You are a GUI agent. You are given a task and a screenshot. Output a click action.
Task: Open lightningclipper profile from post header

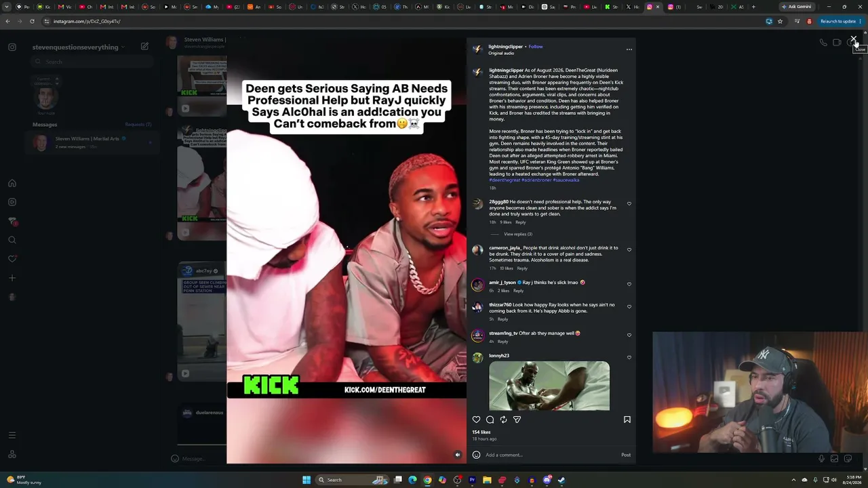click(506, 47)
